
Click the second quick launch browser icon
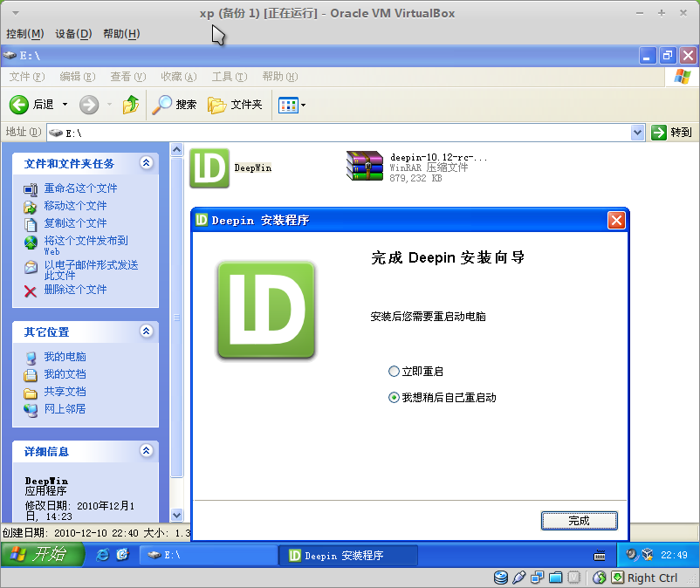(x=122, y=555)
